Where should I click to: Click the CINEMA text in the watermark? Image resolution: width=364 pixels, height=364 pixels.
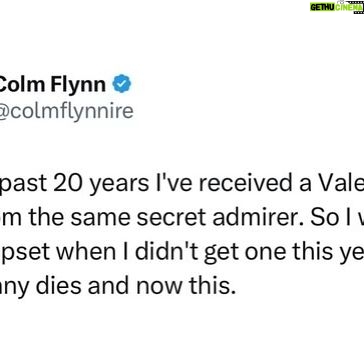pos(348,7)
